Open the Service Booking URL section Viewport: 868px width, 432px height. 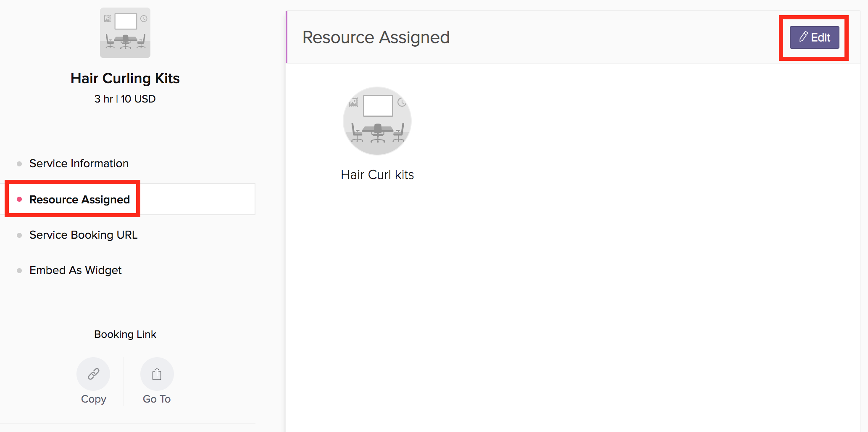83,235
